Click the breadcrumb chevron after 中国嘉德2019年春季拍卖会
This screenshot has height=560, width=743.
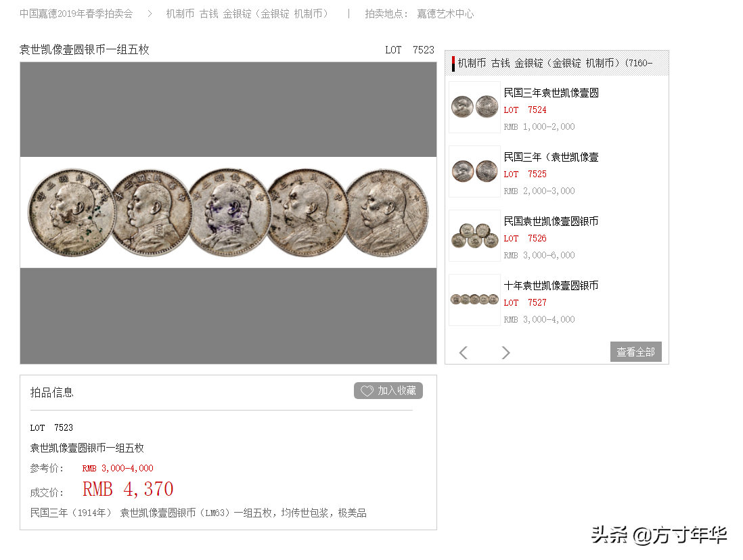click(150, 14)
